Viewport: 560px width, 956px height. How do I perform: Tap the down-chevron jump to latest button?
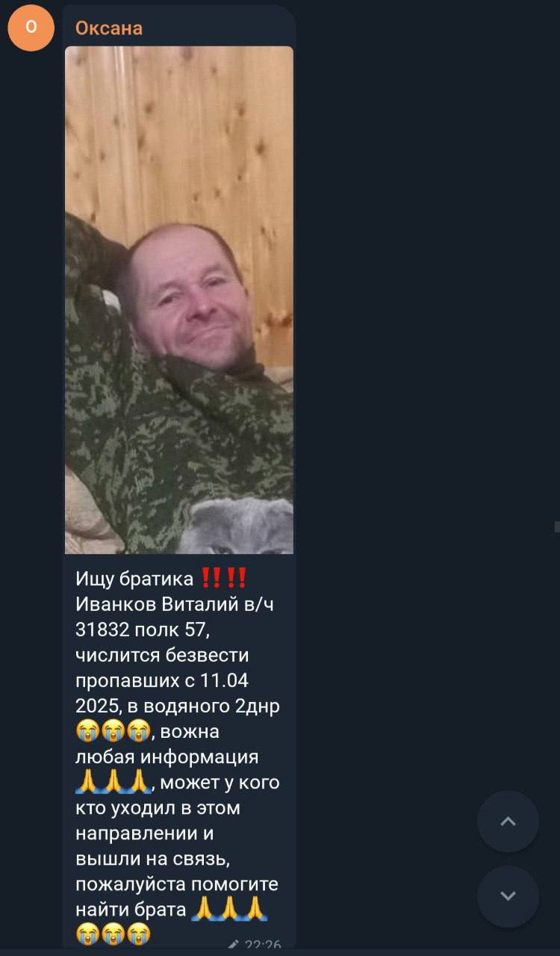coord(508,896)
